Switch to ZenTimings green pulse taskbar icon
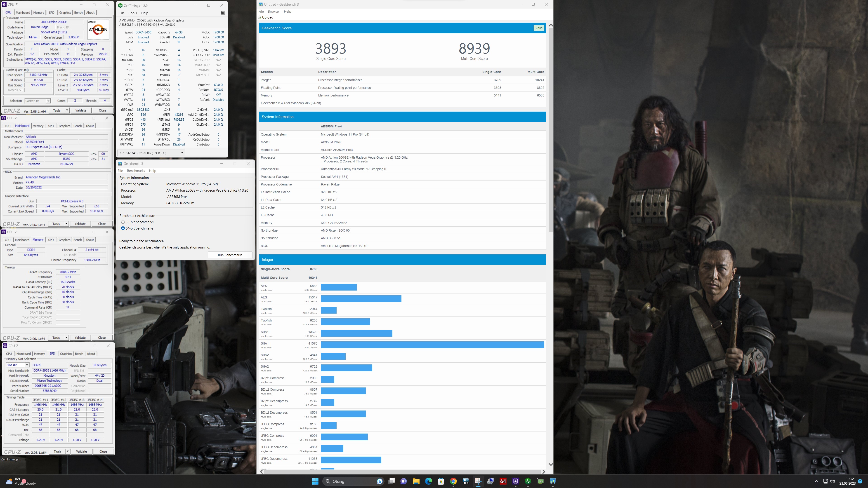Image resolution: width=868 pixels, height=488 pixels. [528, 481]
